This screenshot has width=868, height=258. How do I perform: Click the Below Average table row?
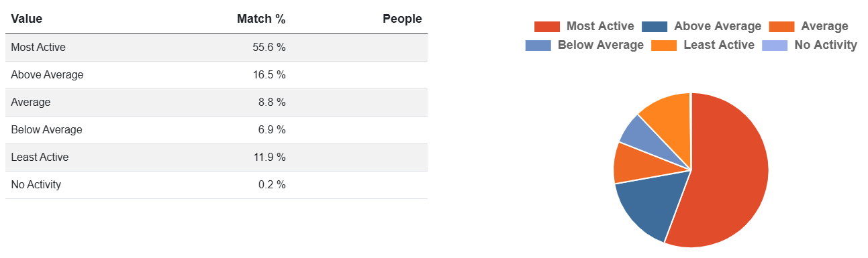[x=216, y=130]
